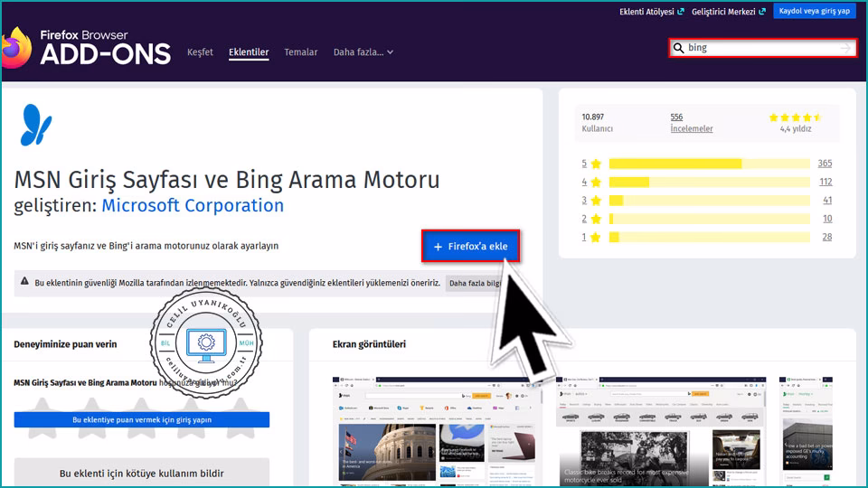This screenshot has height=488, width=868.
Task: Click the 5 star rating row
Action: [706, 164]
